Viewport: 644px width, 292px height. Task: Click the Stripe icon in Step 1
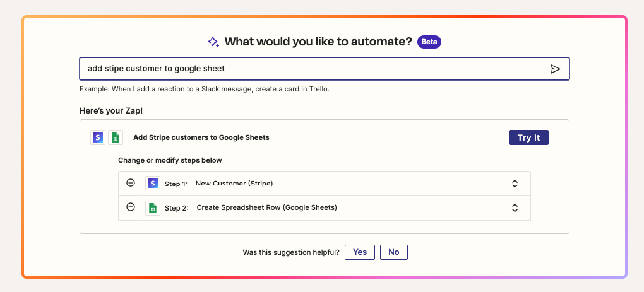point(152,184)
